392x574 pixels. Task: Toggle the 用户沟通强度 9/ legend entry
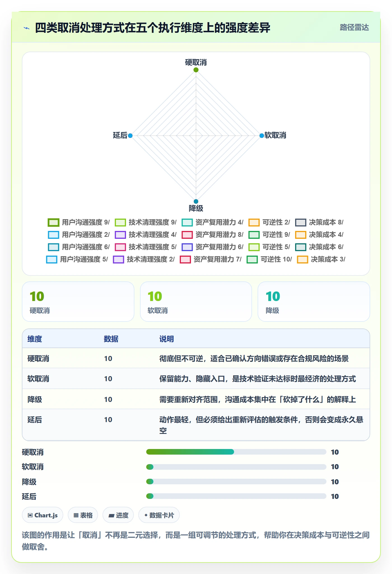[x=79, y=222]
